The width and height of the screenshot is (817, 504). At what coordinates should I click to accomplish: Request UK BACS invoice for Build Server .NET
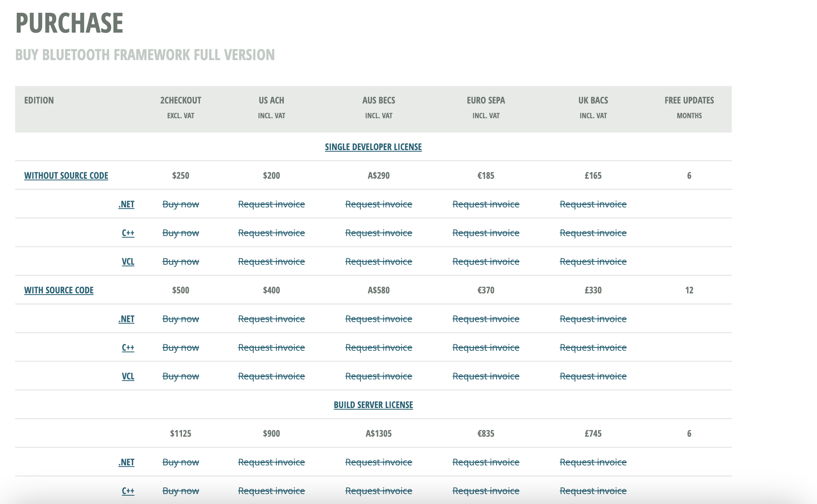pos(593,462)
